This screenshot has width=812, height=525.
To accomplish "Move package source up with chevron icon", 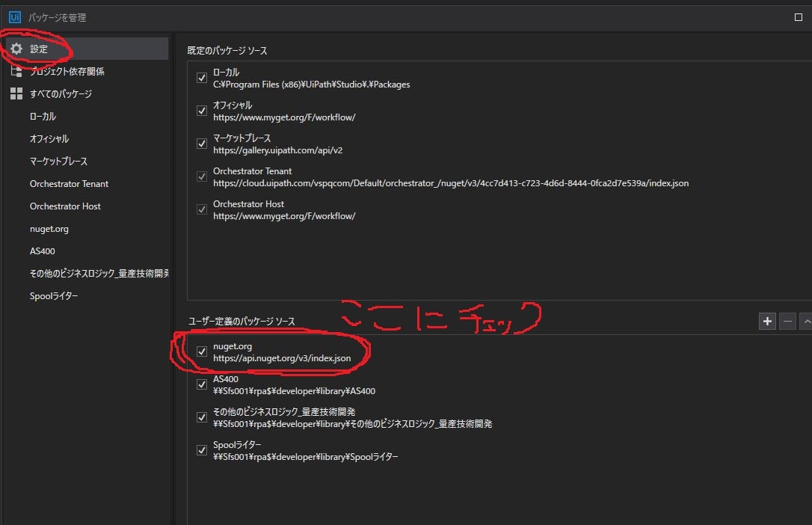I will (805, 321).
